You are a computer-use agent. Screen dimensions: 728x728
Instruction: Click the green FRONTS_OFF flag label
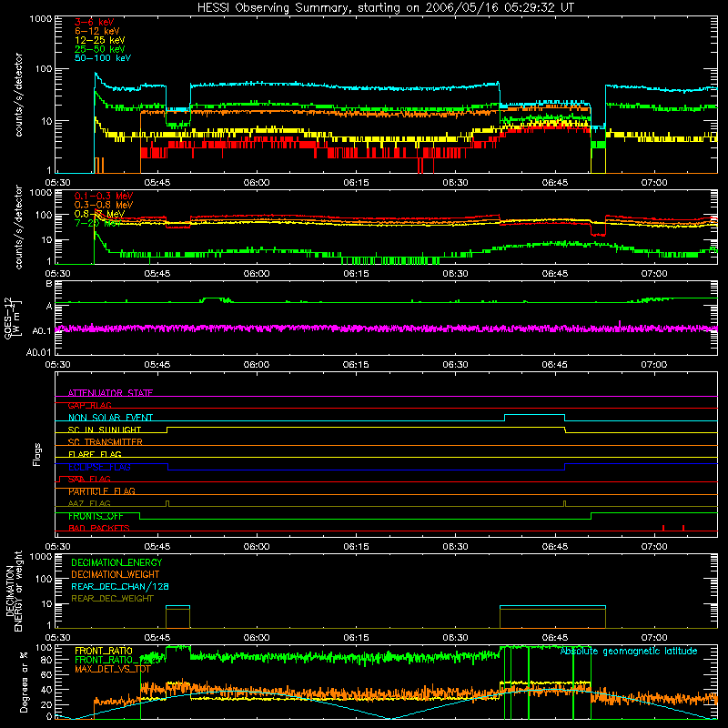point(96,516)
